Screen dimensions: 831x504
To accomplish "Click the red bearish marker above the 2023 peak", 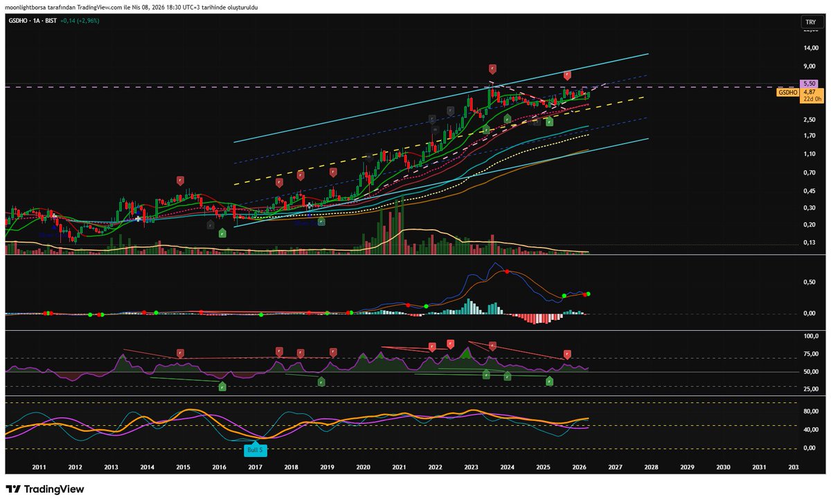I will click(x=492, y=69).
